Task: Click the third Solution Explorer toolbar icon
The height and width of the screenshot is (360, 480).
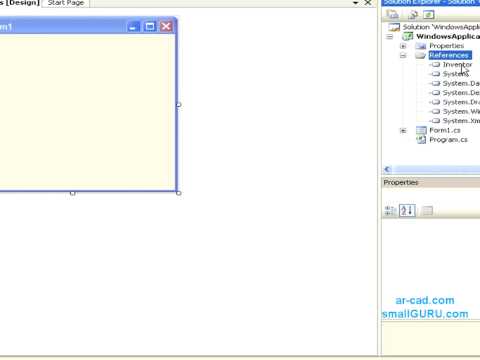Action: click(x=429, y=15)
